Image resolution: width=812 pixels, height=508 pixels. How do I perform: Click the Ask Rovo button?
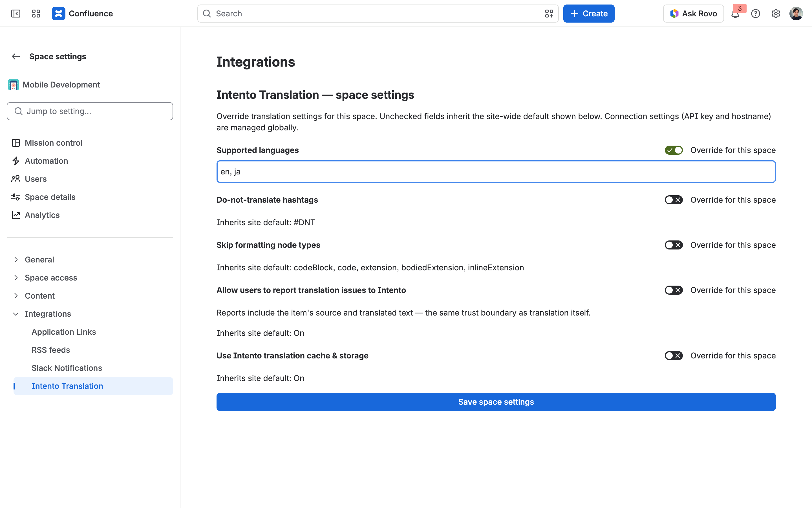tap(693, 14)
